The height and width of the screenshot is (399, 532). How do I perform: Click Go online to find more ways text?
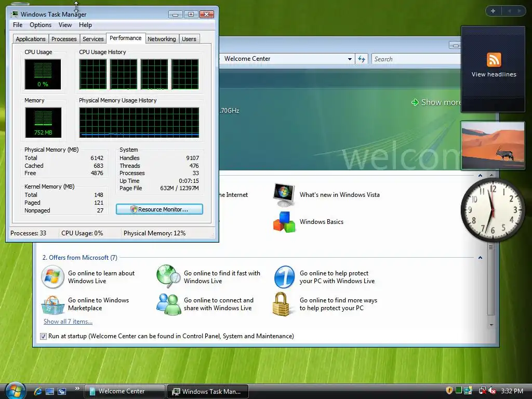coord(338,304)
